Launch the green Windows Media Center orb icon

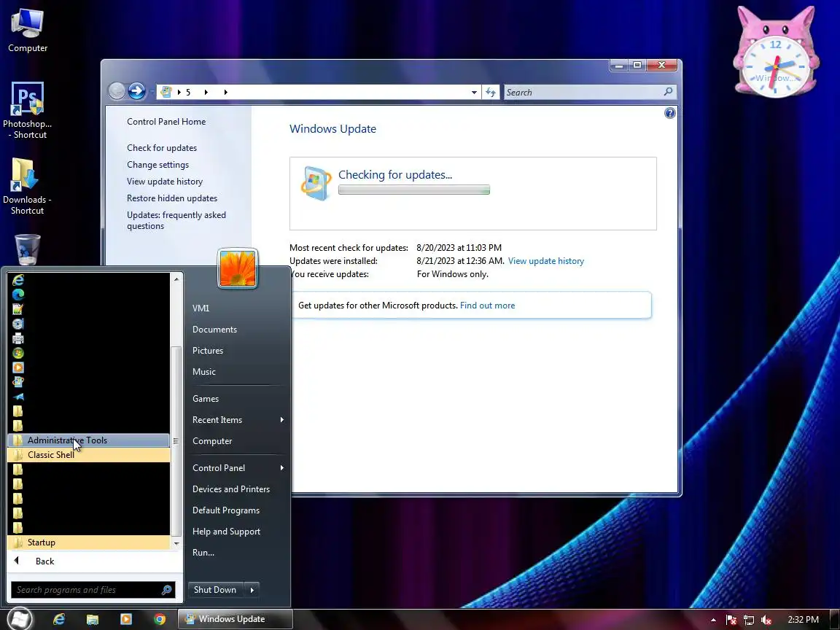coord(18,353)
